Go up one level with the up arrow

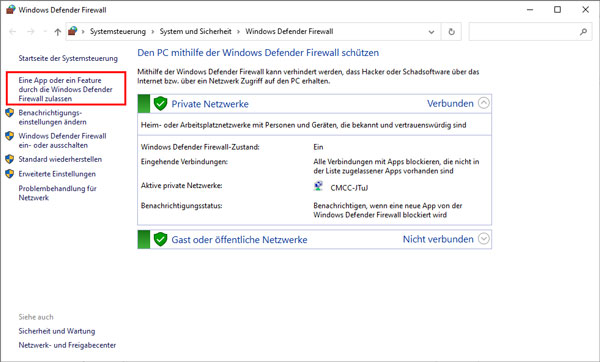(57, 32)
